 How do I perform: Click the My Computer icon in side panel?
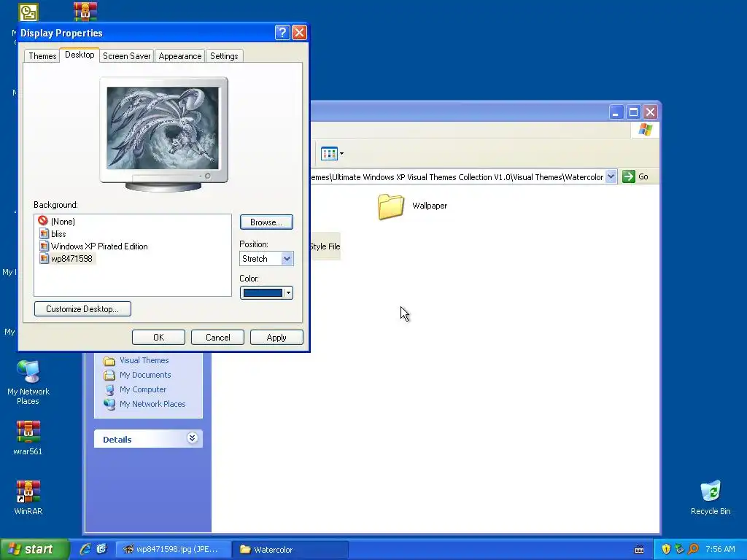109,389
